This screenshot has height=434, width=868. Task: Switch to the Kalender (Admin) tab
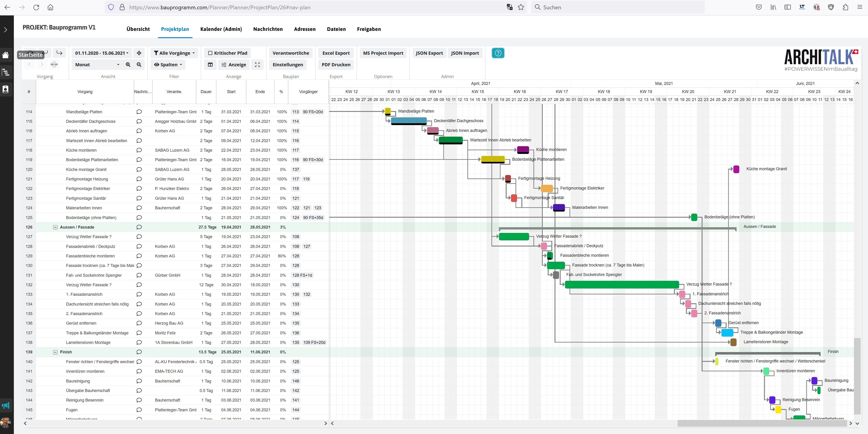pos(221,29)
